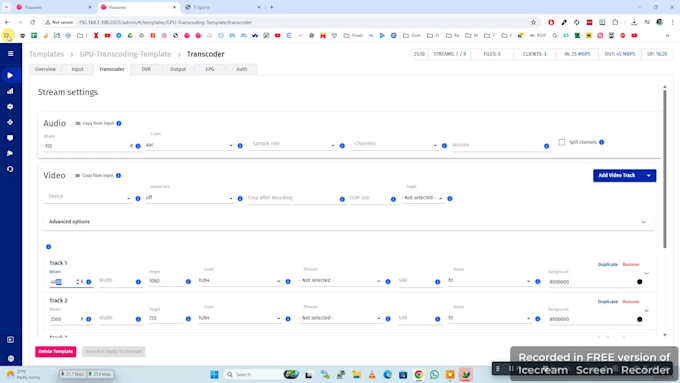Image resolution: width=680 pixels, height=383 pixels.
Task: Bookmark this page with star icon
Action: pos(533,22)
